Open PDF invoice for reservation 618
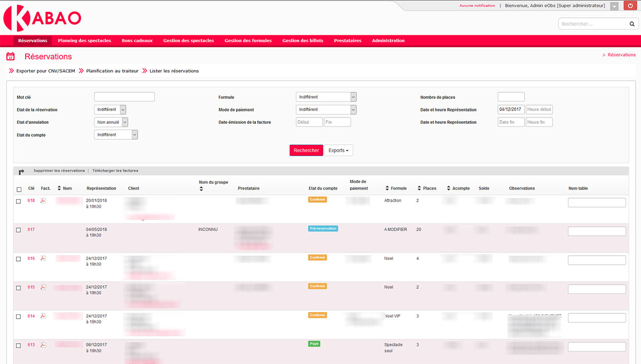641x364 pixels. click(x=43, y=201)
